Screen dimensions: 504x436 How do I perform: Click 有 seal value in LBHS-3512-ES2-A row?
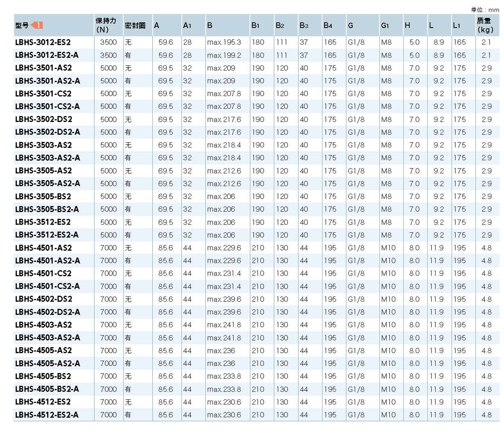(x=128, y=235)
